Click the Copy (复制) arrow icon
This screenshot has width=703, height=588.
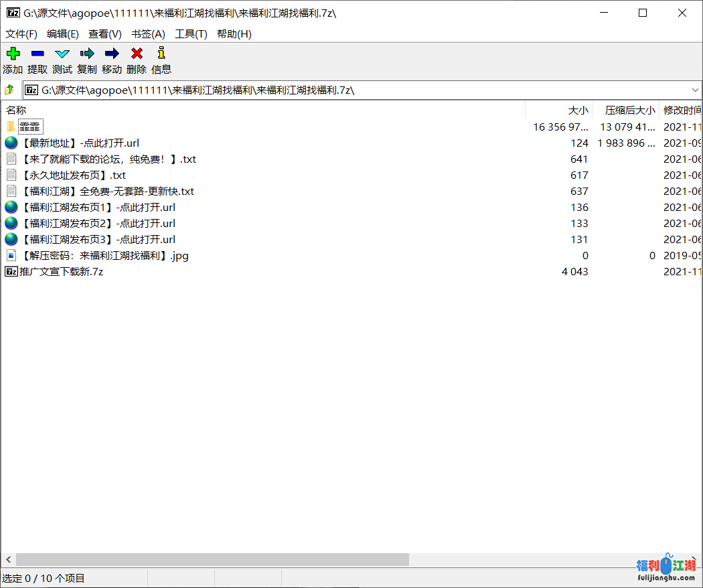[87, 54]
